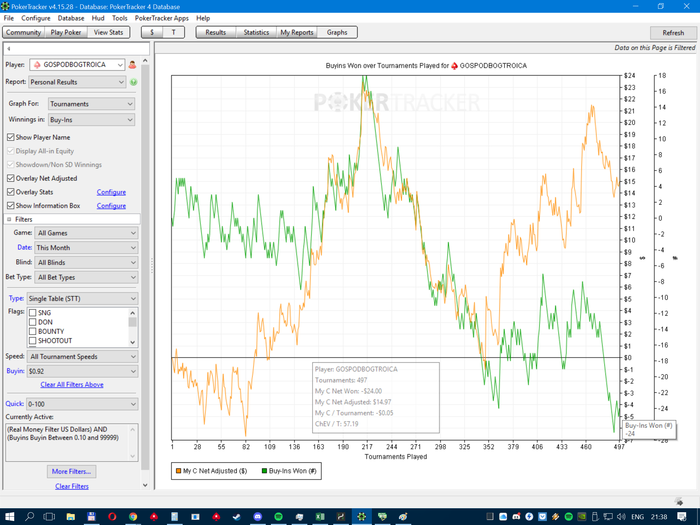This screenshot has height=525, width=700.
Task: Click Configure link beside Overlay Stats
Action: point(111,192)
